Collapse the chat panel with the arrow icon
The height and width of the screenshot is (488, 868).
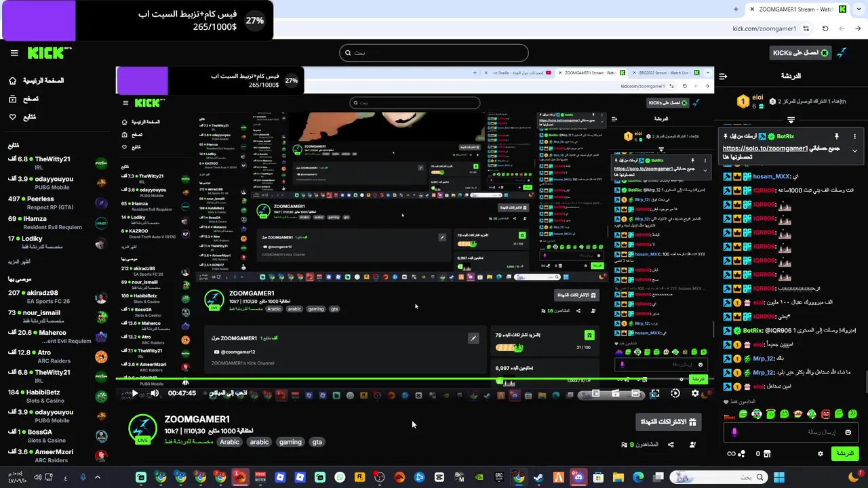pos(723,76)
